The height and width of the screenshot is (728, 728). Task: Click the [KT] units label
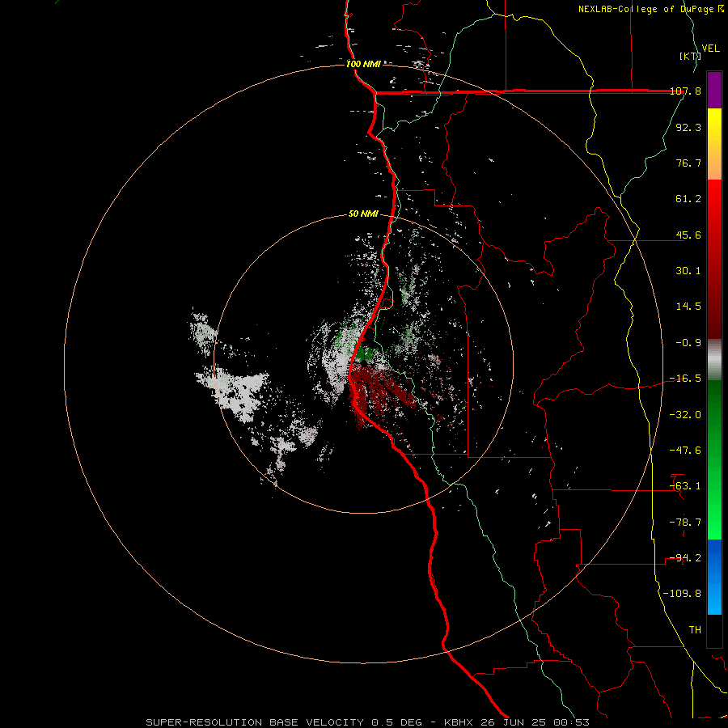click(691, 56)
